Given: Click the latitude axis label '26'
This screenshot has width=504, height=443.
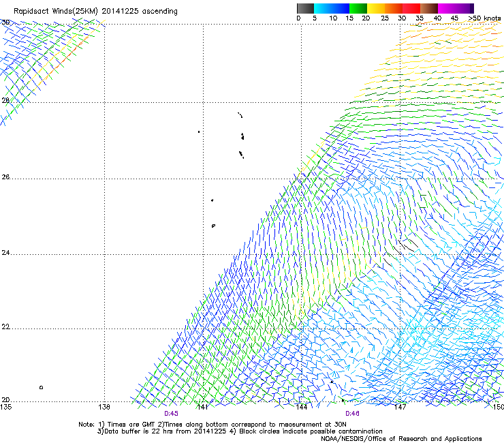Looking at the screenshot, I should (x=5, y=177).
